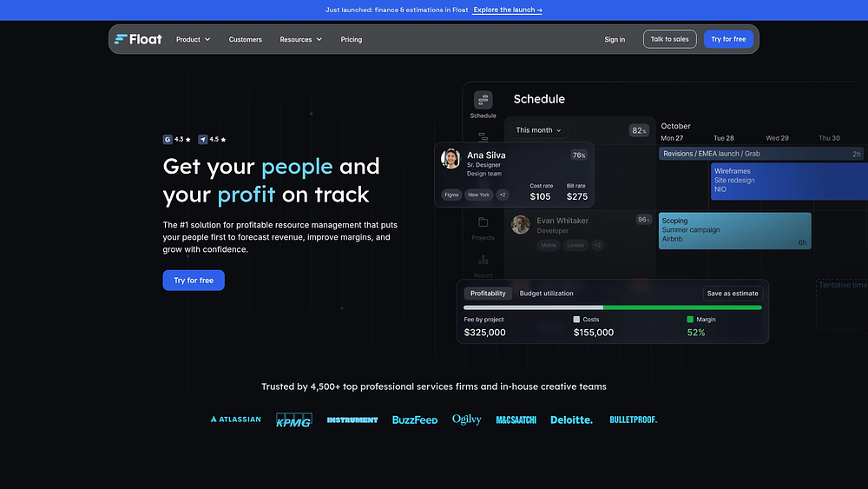Click the Mon 27 column header
868x489 pixels.
click(672, 138)
